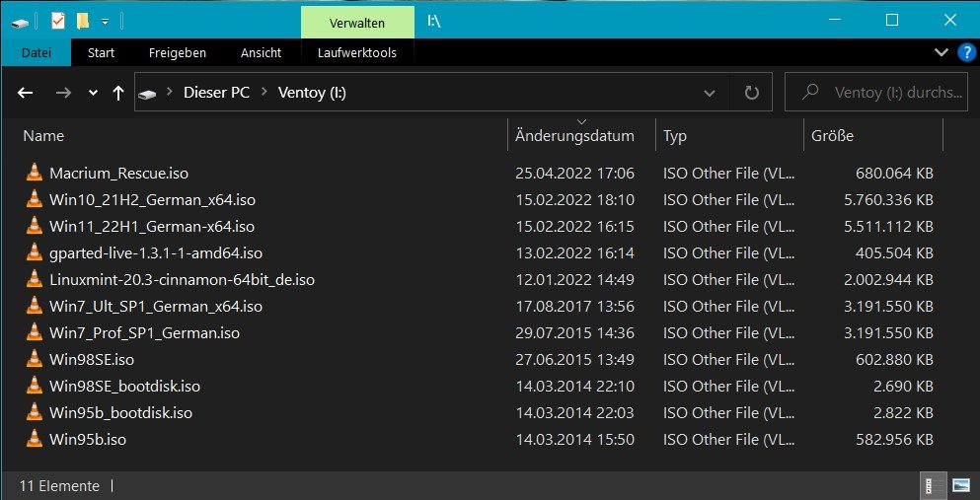Navigate up one folder level
Viewport: 980px width, 500px height.
(118, 93)
